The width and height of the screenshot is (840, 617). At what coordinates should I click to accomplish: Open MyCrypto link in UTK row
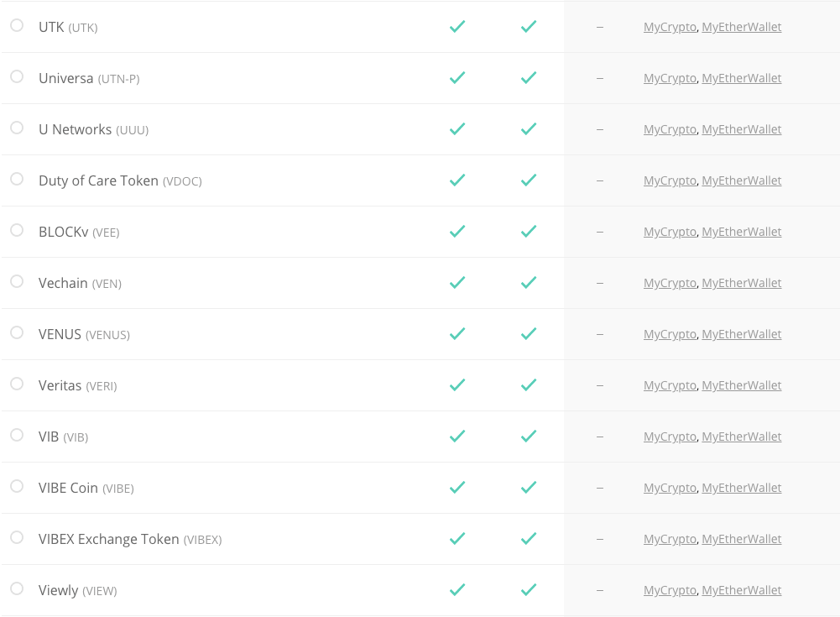pos(670,27)
